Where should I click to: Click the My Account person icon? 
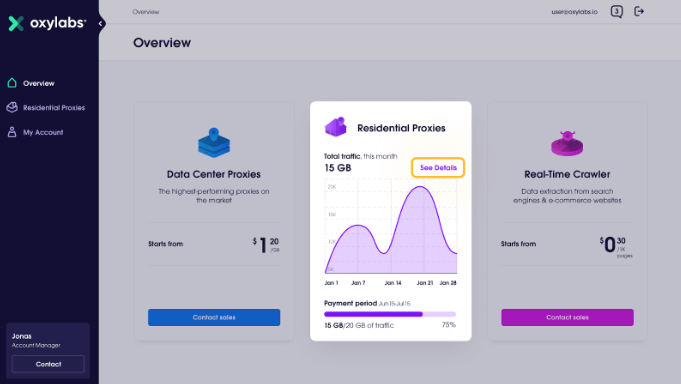(12, 132)
